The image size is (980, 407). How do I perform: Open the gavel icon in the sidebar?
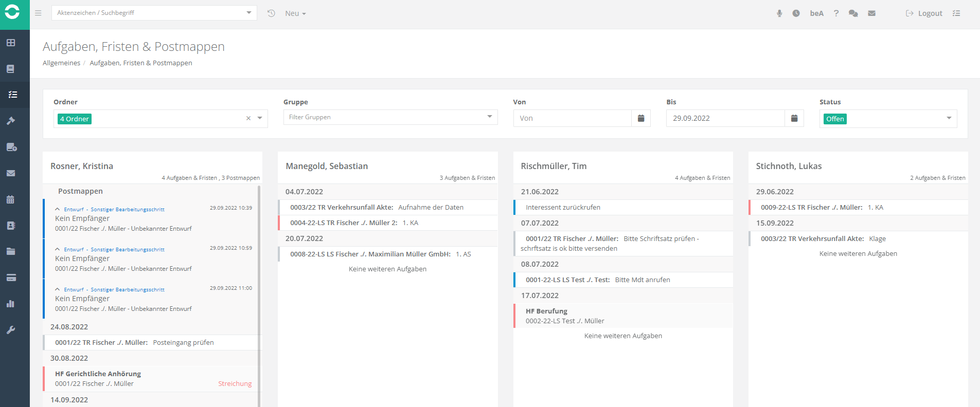click(x=11, y=121)
